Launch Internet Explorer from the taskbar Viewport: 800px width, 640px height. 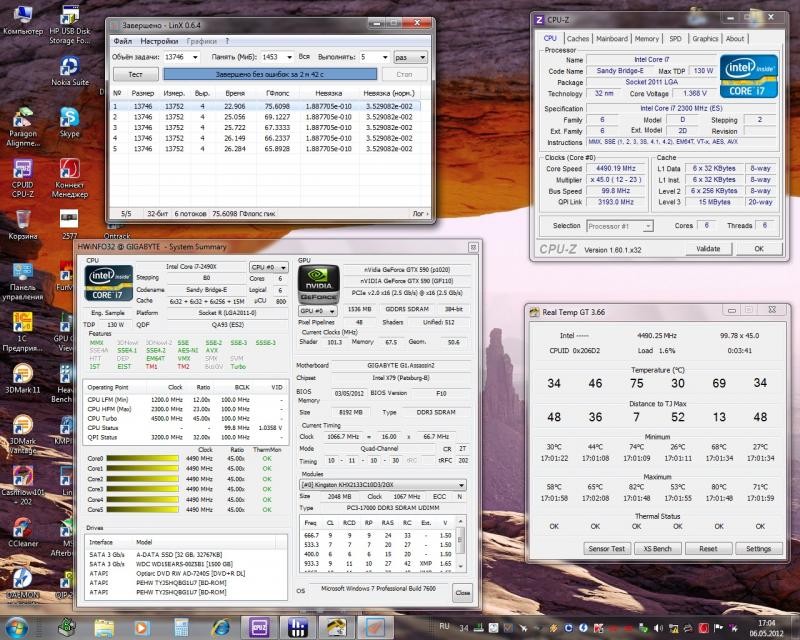(220, 627)
